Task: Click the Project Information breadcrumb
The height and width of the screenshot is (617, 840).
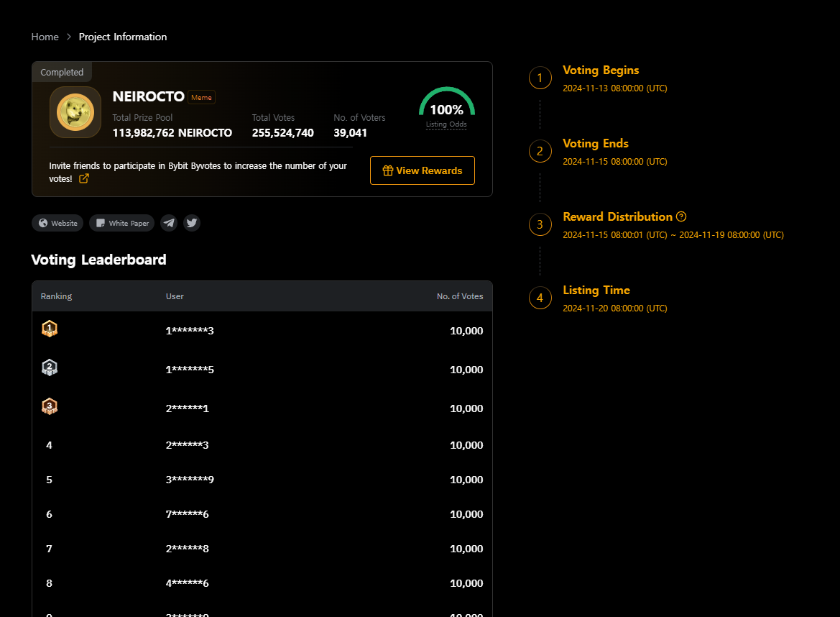Action: tap(123, 37)
